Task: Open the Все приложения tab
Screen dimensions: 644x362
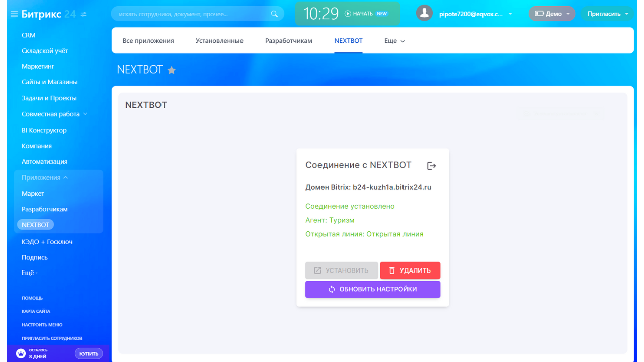Action: click(148, 41)
